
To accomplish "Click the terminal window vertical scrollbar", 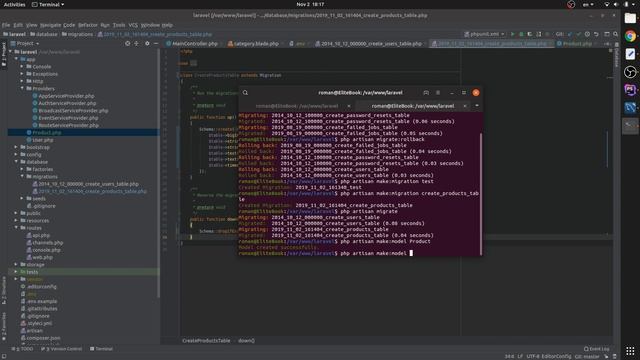I will [481, 194].
